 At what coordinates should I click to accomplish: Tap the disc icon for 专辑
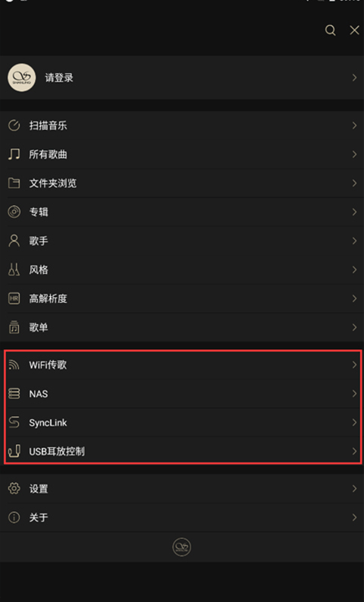(x=14, y=212)
